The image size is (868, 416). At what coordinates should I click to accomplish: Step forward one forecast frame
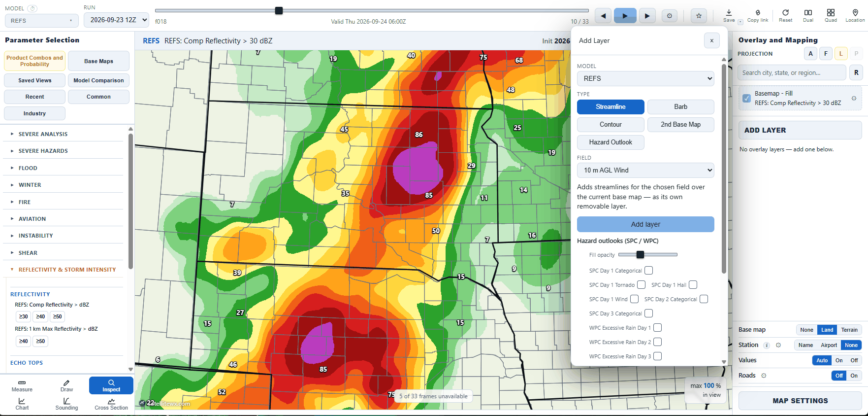tap(647, 16)
